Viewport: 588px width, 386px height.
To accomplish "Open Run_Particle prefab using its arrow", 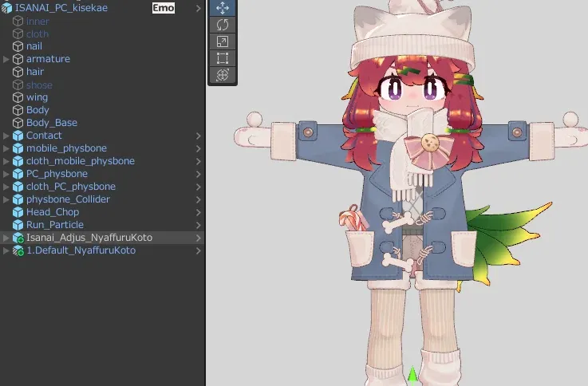I will point(198,225).
